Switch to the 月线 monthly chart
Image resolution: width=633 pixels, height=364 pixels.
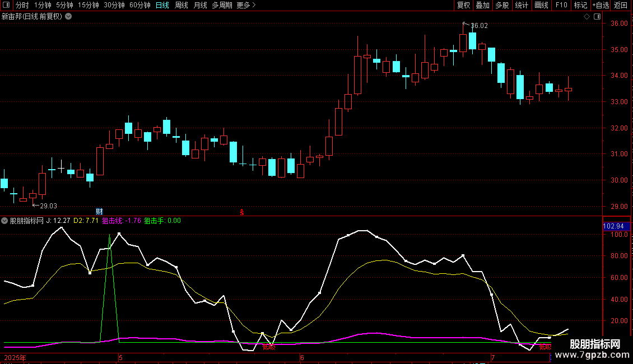[x=200, y=5]
